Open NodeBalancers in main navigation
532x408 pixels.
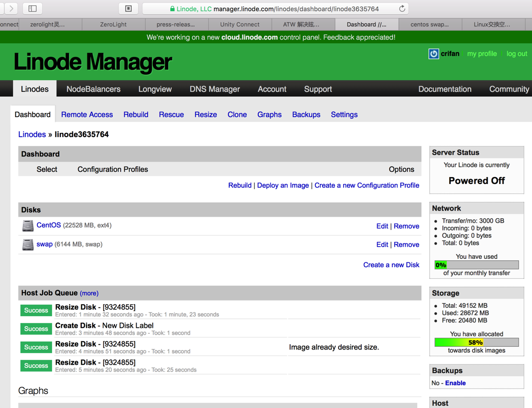[x=93, y=89]
